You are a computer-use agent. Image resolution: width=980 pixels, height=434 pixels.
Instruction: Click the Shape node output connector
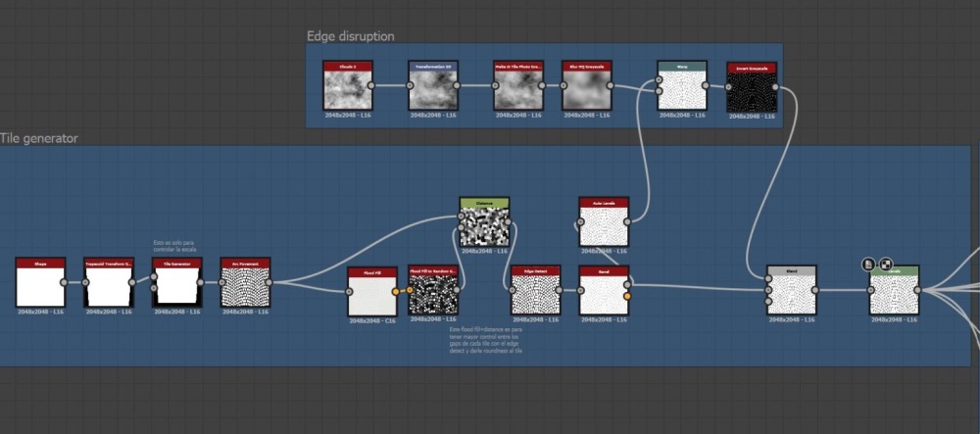64,282
